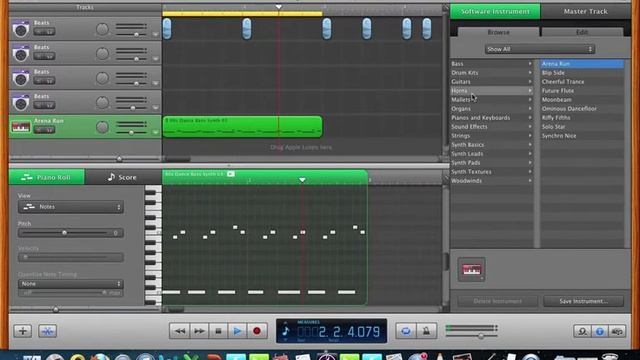Click the Pitch slider in the piano roll

pyautogui.click(x=64, y=233)
